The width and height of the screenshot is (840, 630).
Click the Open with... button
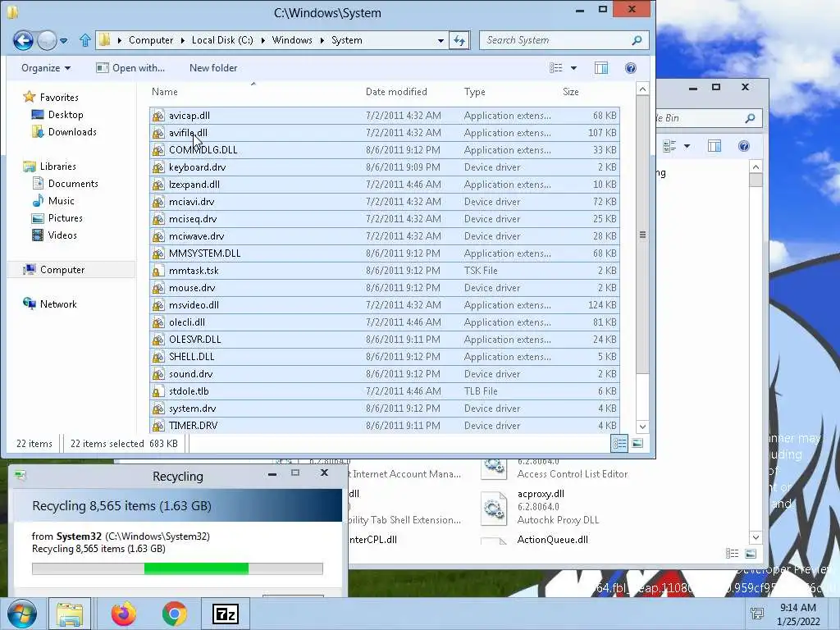130,68
